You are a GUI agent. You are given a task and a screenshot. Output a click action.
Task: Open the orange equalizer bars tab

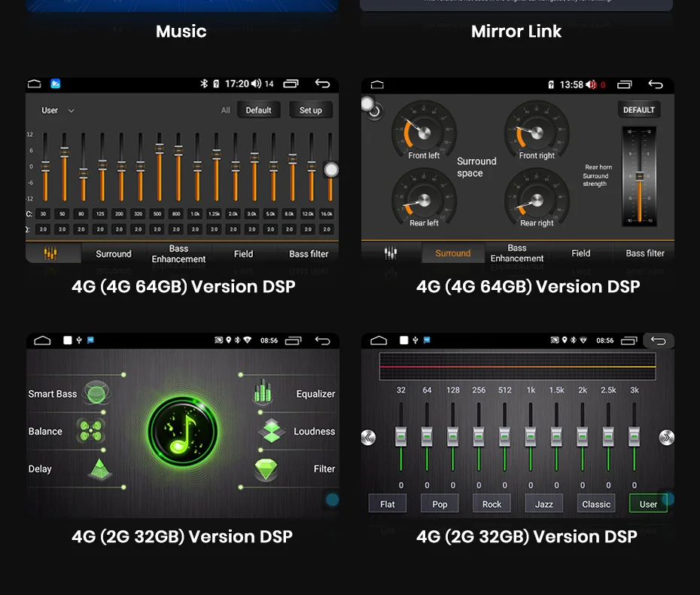pos(50,253)
